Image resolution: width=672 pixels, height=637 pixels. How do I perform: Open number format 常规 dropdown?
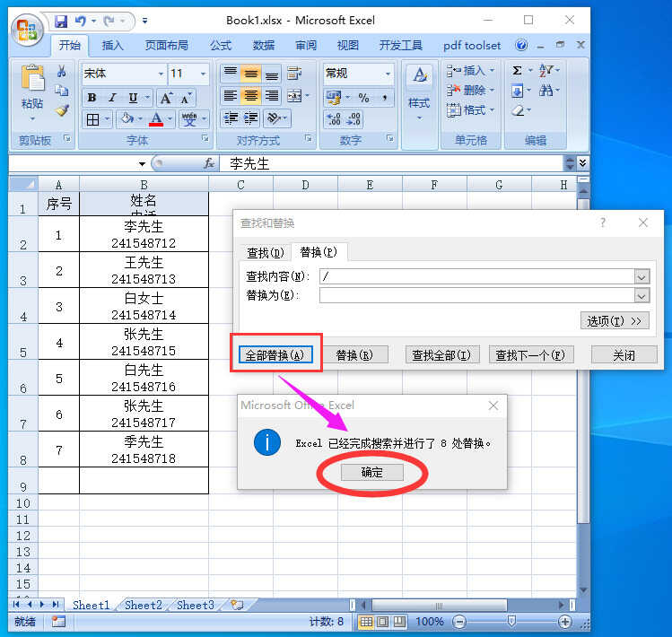coord(388,74)
